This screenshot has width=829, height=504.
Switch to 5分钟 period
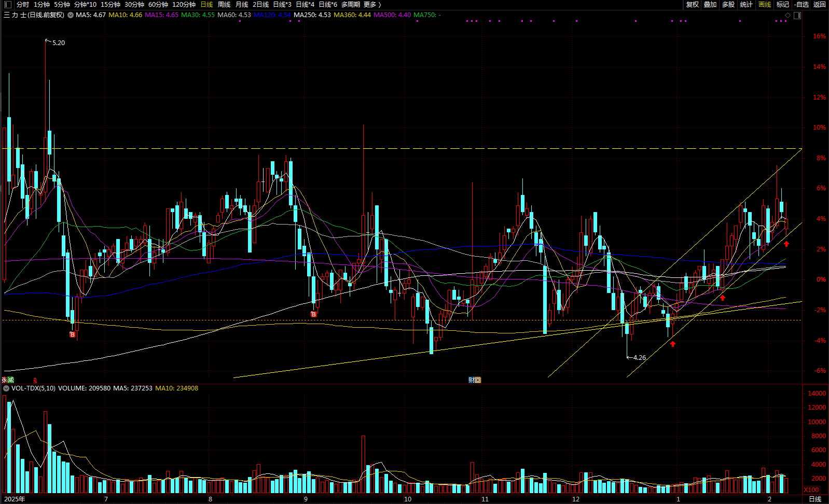point(62,4)
